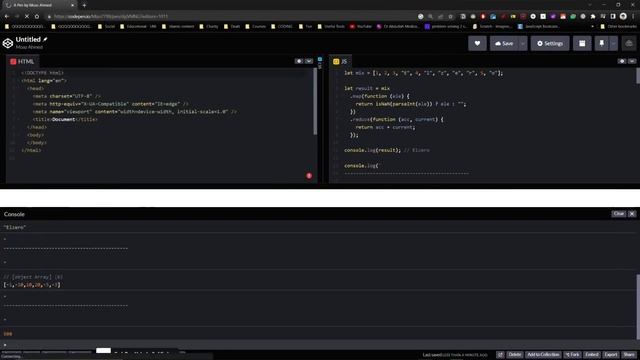The height and width of the screenshot is (360, 640).
Task: Click the browser home button
Action: (37, 16)
